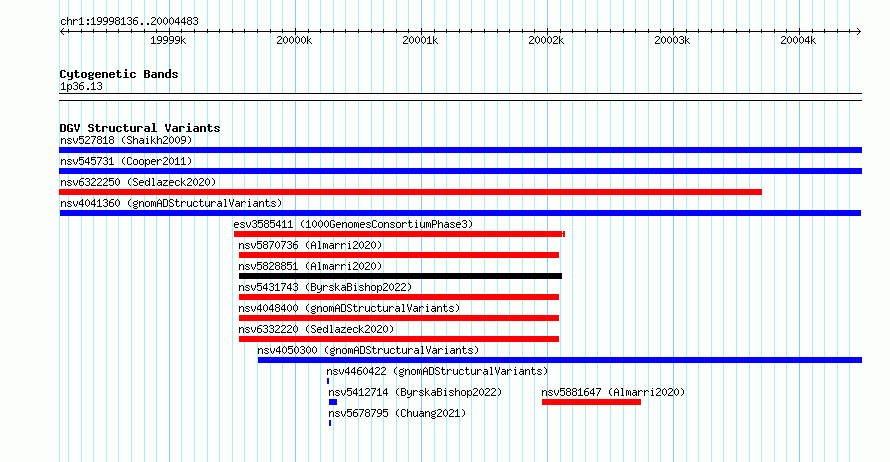Open esv3585411 (1000GenomesConsortiumPhase3) label
The height and width of the screenshot is (462, 890).
[x=353, y=224]
